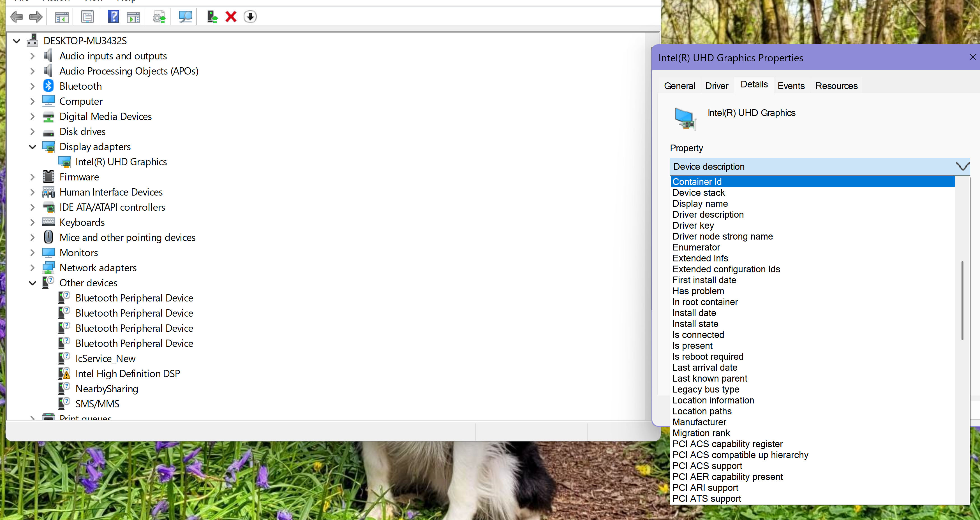The height and width of the screenshot is (520, 980).
Task: Select IcService_New device
Action: click(105, 358)
